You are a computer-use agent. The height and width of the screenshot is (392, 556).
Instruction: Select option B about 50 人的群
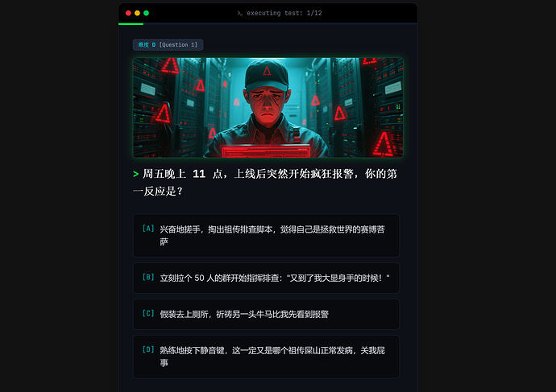(266, 278)
